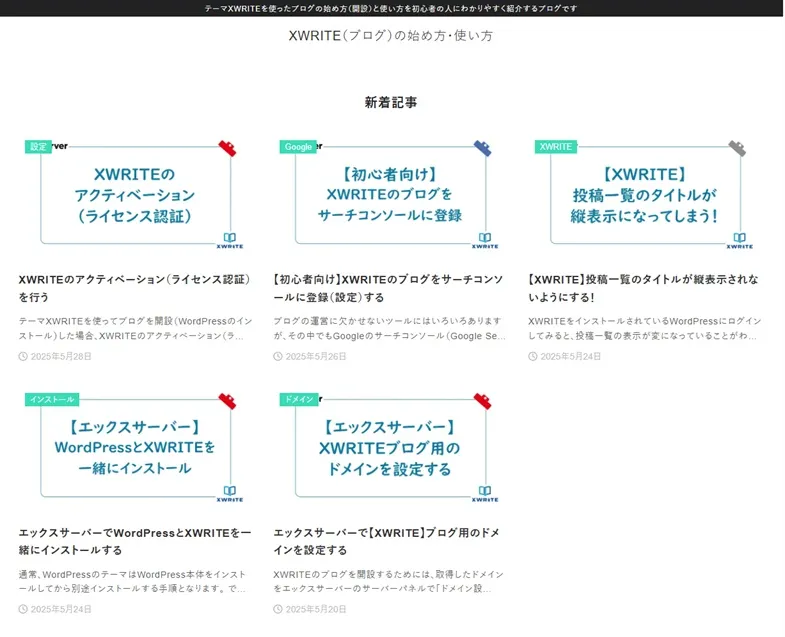Open article エックスサーバーで【XWRITE】ブログ用のドメイン title

click(387, 541)
